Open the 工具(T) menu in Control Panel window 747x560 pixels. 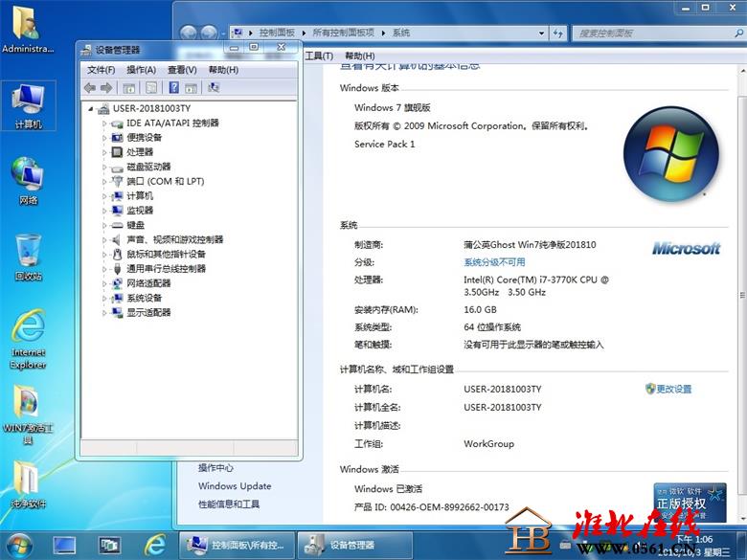click(x=319, y=56)
